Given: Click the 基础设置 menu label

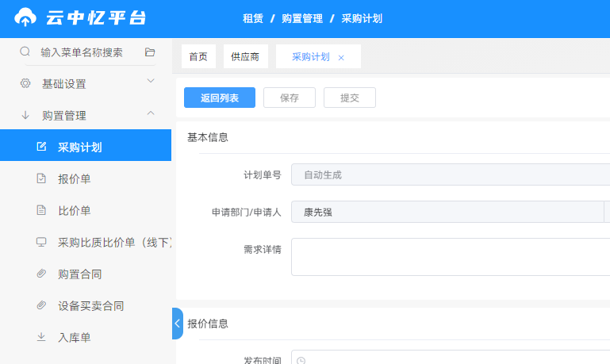Looking at the screenshot, I should [x=63, y=83].
